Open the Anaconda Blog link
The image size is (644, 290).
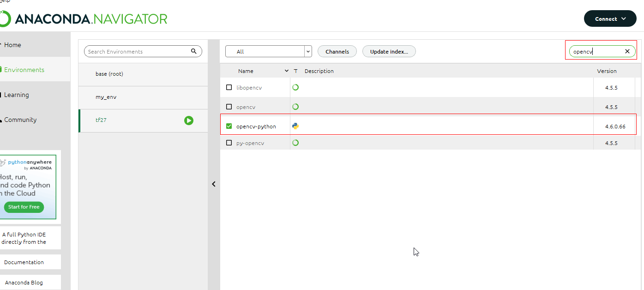30,282
